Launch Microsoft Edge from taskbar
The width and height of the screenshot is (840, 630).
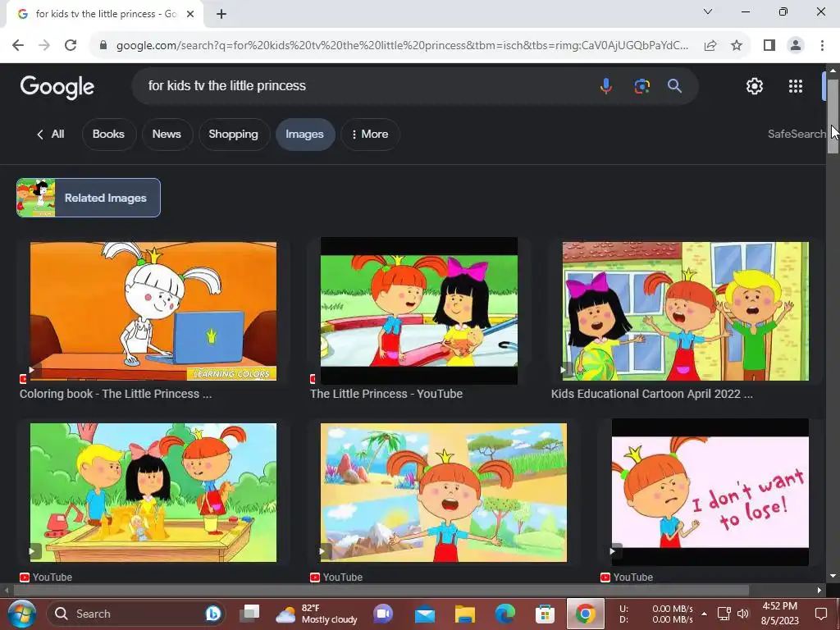(x=504, y=614)
